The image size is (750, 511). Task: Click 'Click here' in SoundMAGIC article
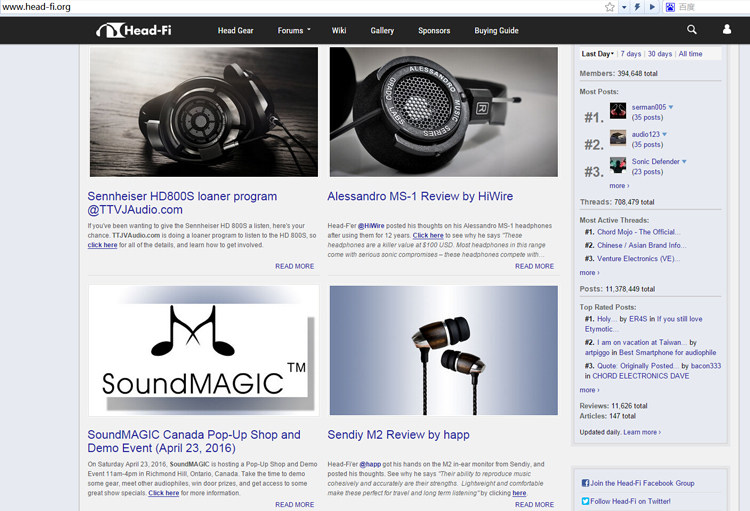click(x=164, y=493)
